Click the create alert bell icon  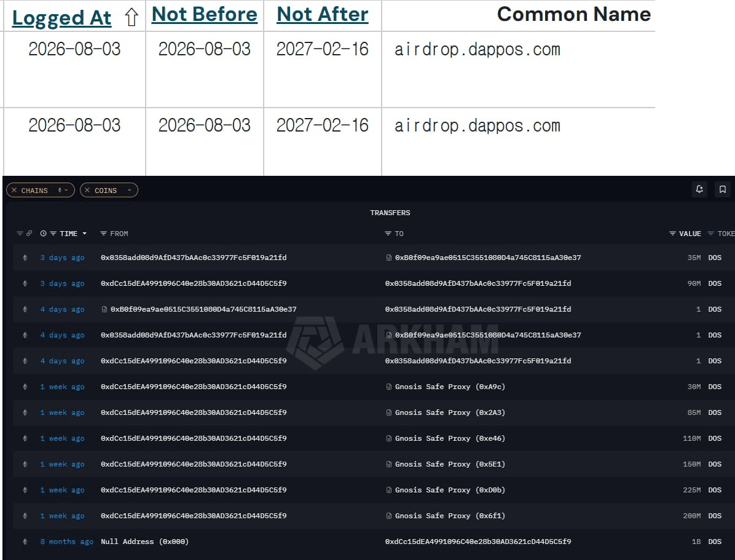click(x=699, y=189)
